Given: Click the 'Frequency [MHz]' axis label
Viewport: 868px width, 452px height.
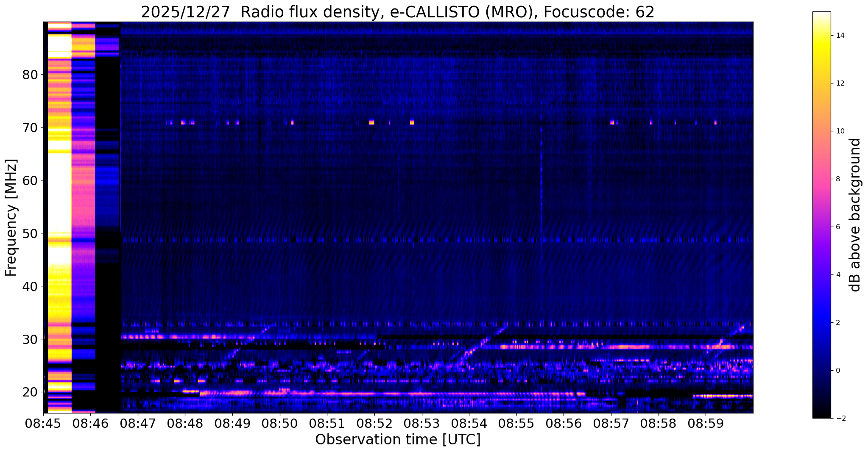Looking at the screenshot, I should (11, 218).
